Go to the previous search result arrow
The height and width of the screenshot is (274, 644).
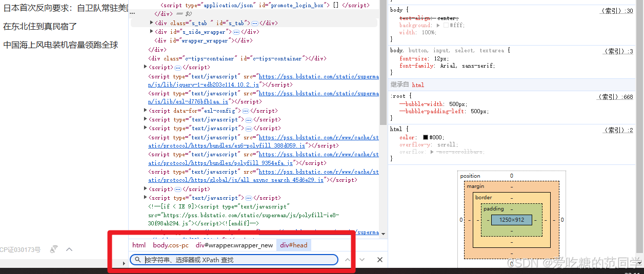[348, 260]
